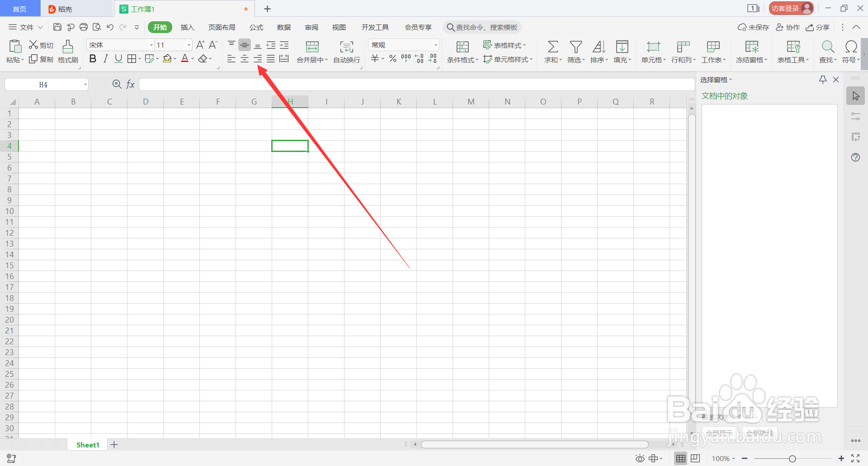The image size is (868, 466).
Task: Click the search commands box (查找命令)
Action: (482, 27)
